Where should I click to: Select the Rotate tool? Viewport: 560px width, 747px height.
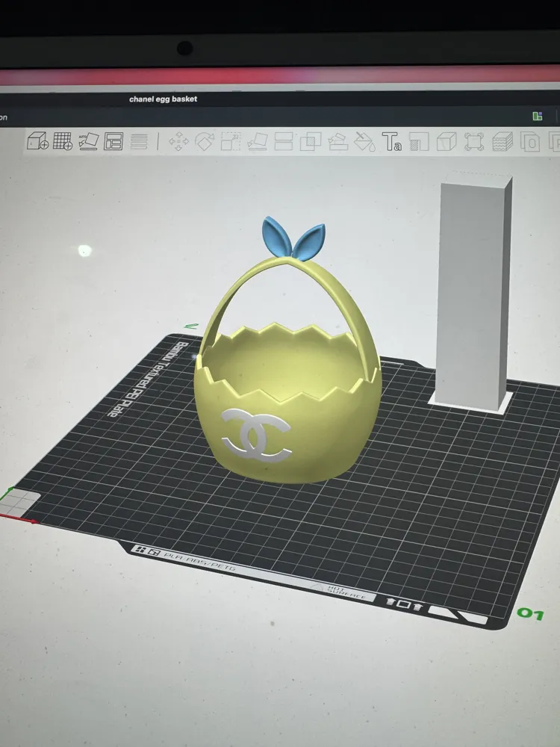click(x=205, y=141)
